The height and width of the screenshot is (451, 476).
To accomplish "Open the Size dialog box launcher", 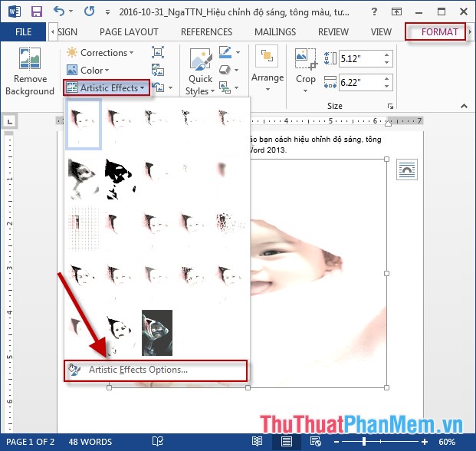I will tap(390, 106).
